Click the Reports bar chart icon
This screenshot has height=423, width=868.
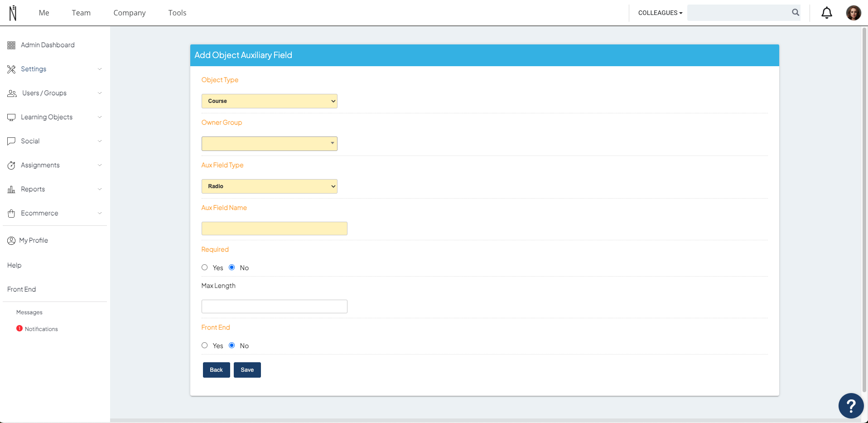click(11, 190)
